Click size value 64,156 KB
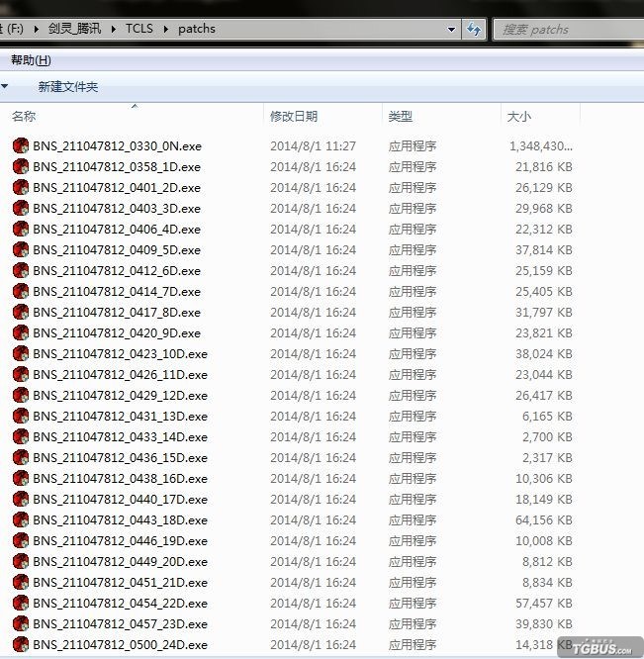644x659 pixels. tap(544, 519)
